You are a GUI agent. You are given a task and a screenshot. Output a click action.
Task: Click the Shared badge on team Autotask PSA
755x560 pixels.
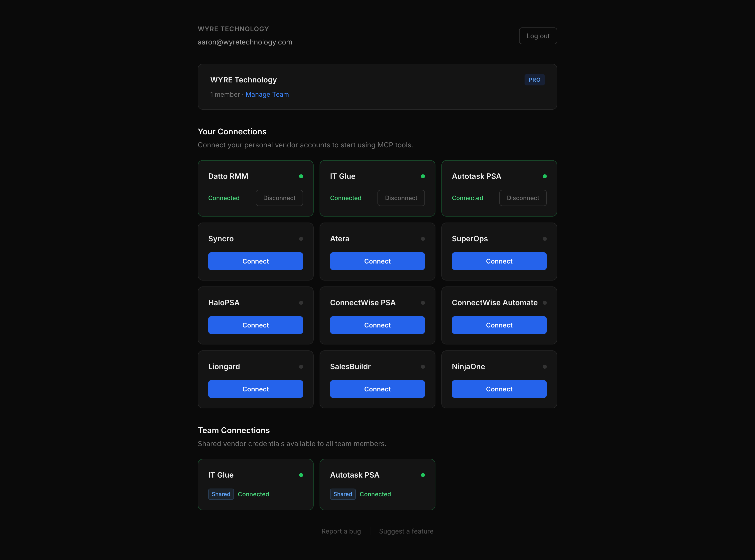pyautogui.click(x=343, y=494)
